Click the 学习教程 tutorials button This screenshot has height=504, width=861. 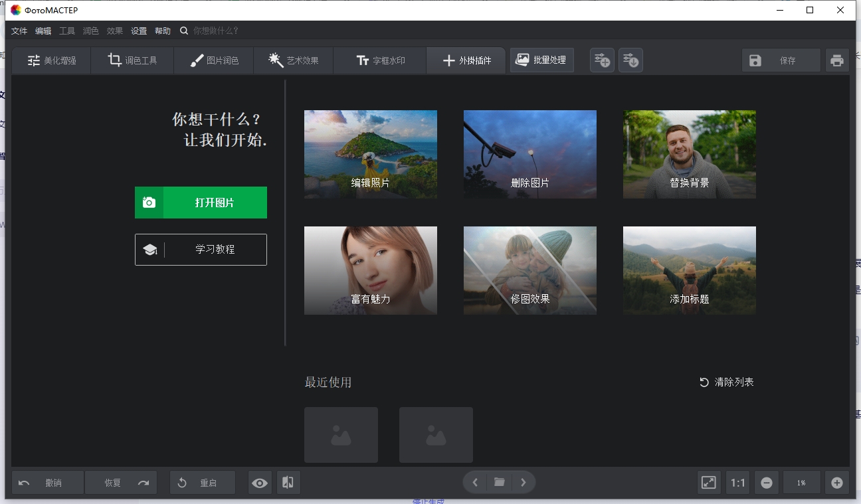[x=201, y=250]
